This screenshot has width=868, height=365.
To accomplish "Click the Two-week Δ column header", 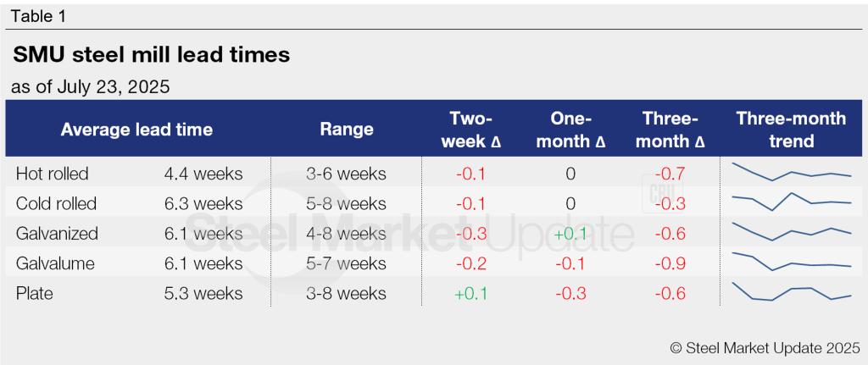I will coord(471,130).
